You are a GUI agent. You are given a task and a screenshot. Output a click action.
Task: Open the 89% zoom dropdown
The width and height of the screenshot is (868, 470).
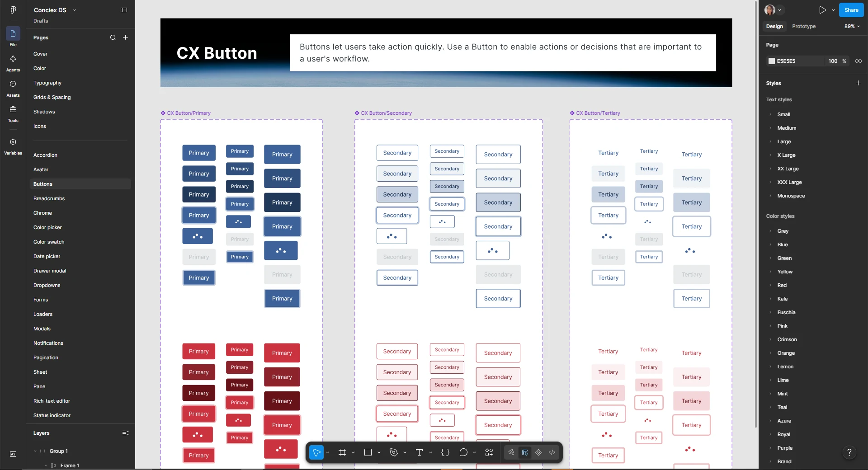(x=852, y=26)
